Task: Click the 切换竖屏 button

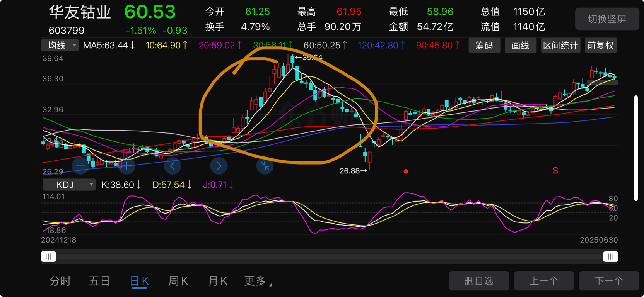Action: click(x=607, y=19)
